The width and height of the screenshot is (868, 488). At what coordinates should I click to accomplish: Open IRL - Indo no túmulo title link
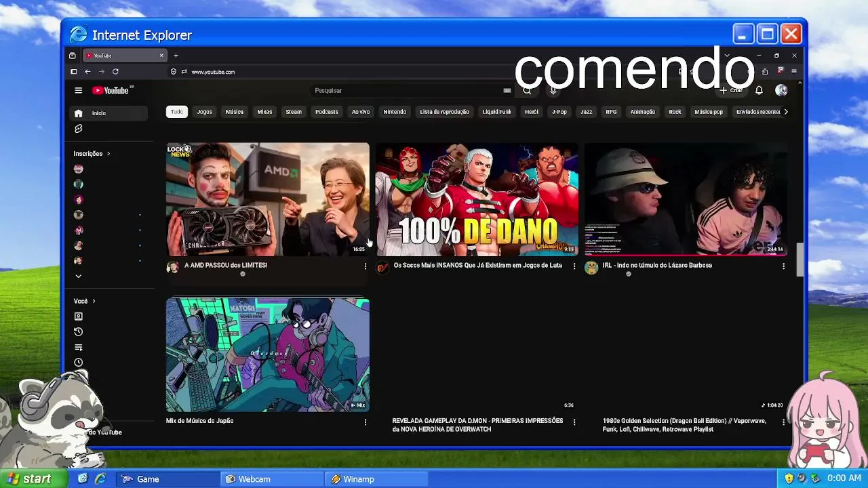[x=657, y=266]
